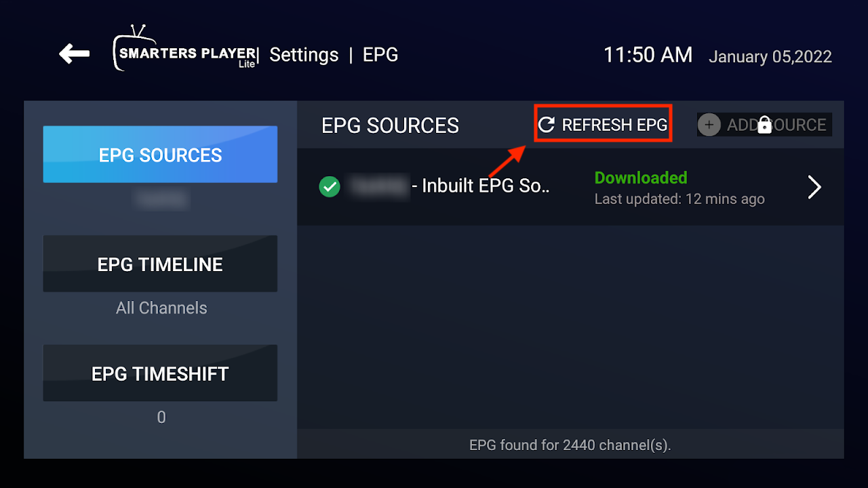Click the green Downloaded status text
This screenshot has height=488, width=868.
[x=641, y=178]
